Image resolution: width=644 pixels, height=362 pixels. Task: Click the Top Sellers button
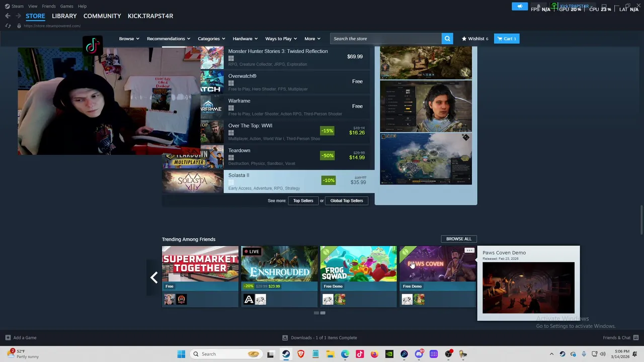pos(303,201)
